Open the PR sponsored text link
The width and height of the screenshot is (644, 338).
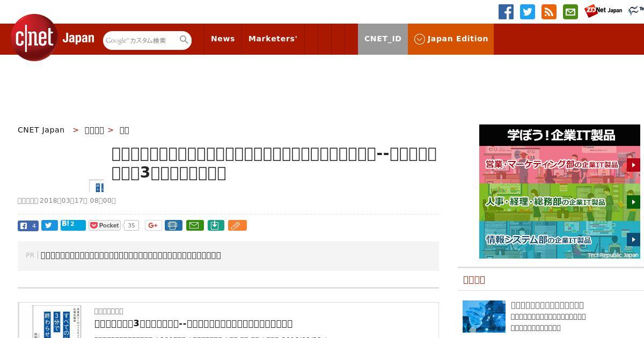point(130,255)
